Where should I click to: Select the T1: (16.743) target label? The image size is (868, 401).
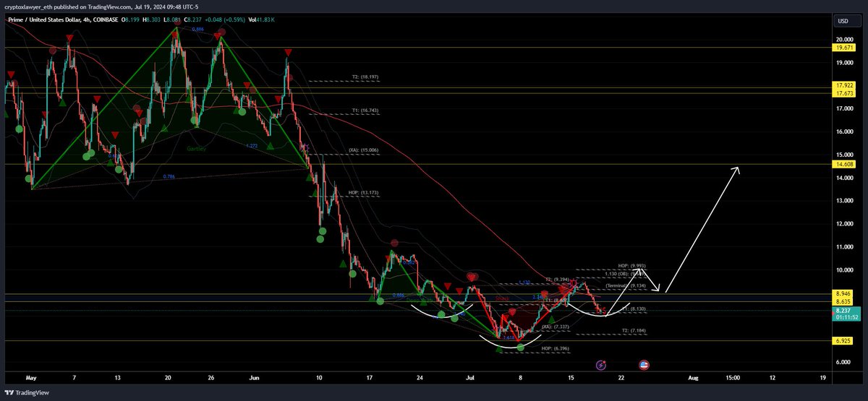point(365,111)
